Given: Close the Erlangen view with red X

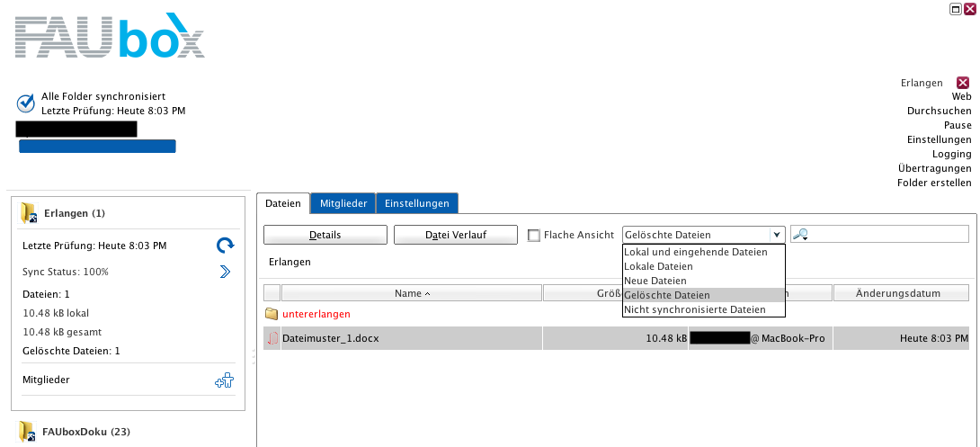Looking at the screenshot, I should [x=963, y=83].
